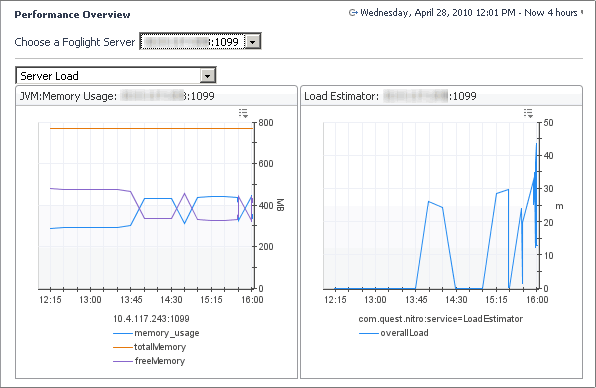The width and height of the screenshot is (596, 388).
Task: Click the 12:15 tick on Load Estimator axis
Action: (x=335, y=300)
